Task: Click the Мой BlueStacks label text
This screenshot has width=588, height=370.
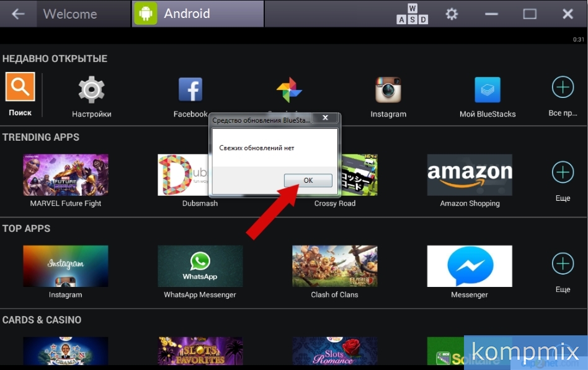Action: (488, 114)
